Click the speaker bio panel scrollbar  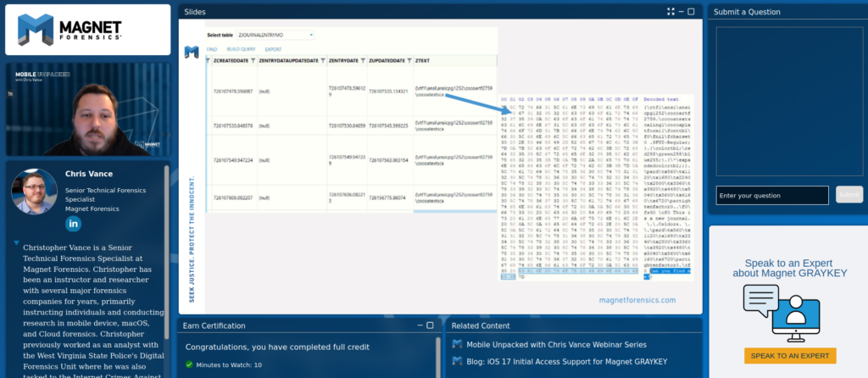167,252
